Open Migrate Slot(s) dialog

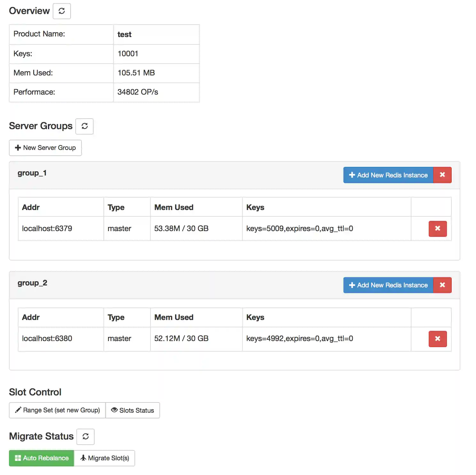coord(104,458)
